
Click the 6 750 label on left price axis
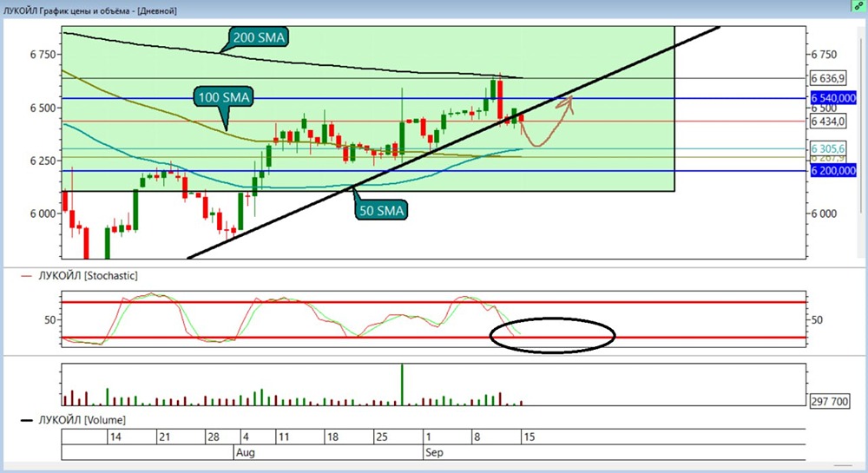[43, 54]
